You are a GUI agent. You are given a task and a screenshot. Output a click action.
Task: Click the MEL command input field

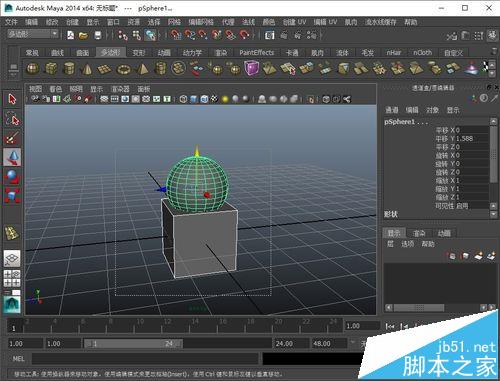[145, 359]
